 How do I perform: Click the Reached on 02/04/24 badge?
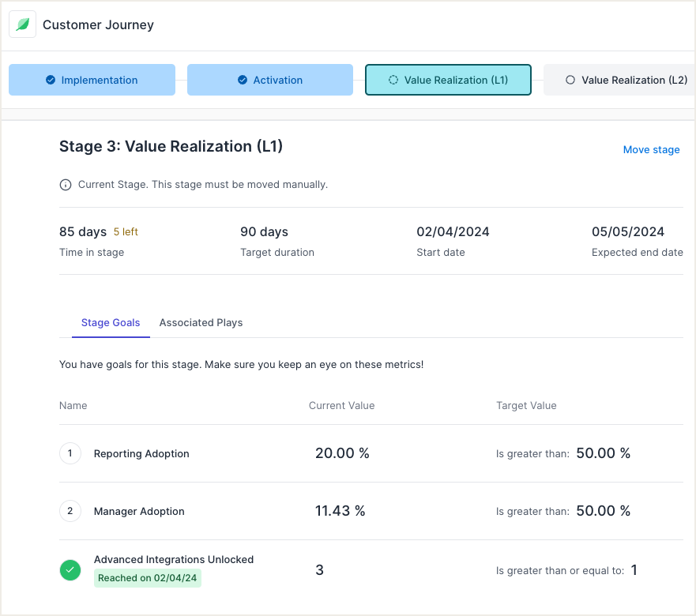coord(147,578)
